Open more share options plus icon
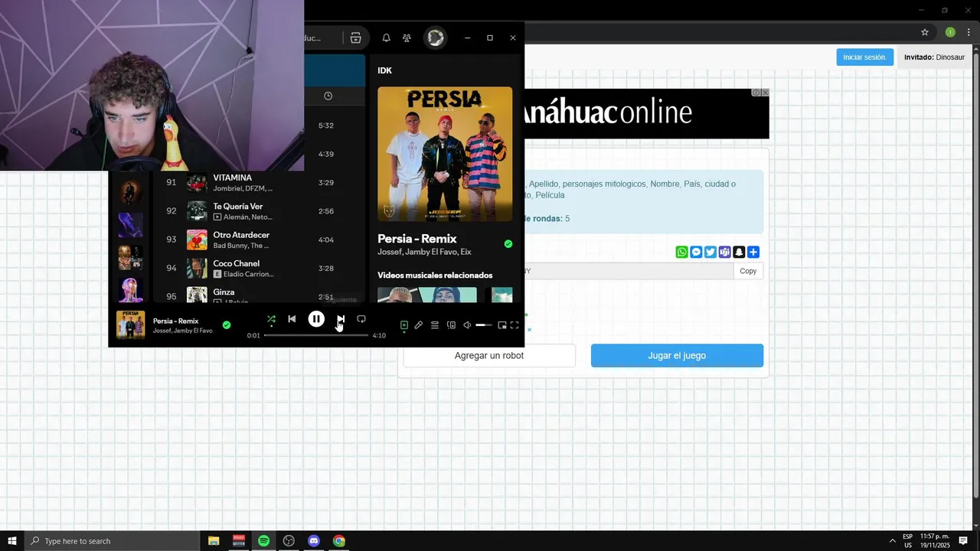The height and width of the screenshot is (551, 980). click(x=753, y=252)
